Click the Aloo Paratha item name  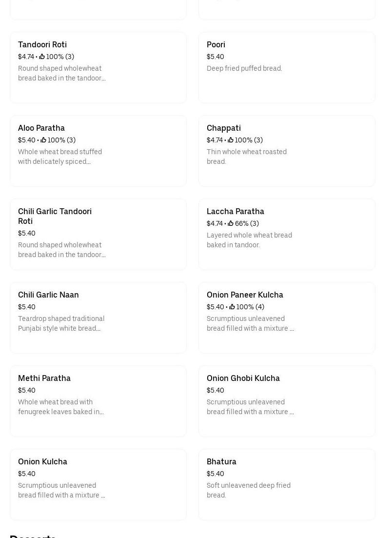[41, 128]
